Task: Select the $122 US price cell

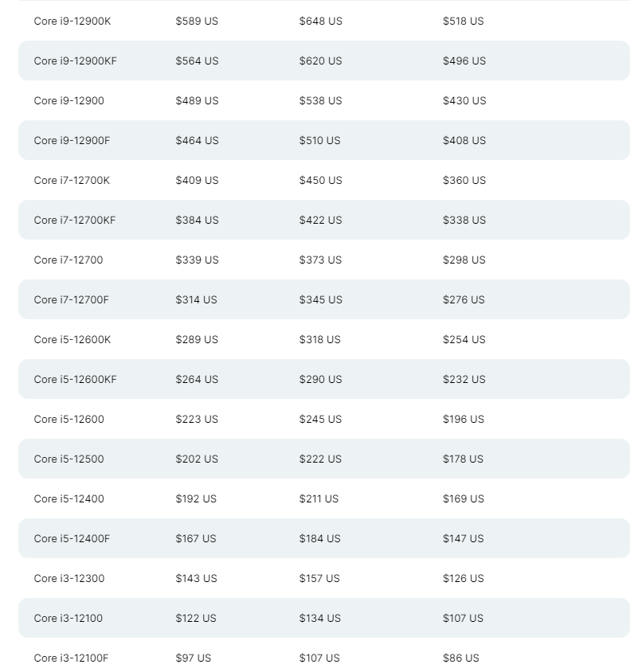Action: coord(196,619)
